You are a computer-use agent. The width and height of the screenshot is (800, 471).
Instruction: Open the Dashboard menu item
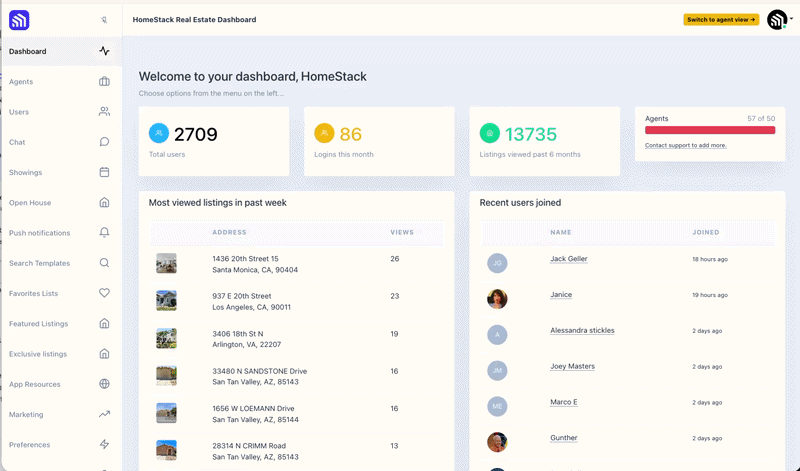(x=62, y=51)
